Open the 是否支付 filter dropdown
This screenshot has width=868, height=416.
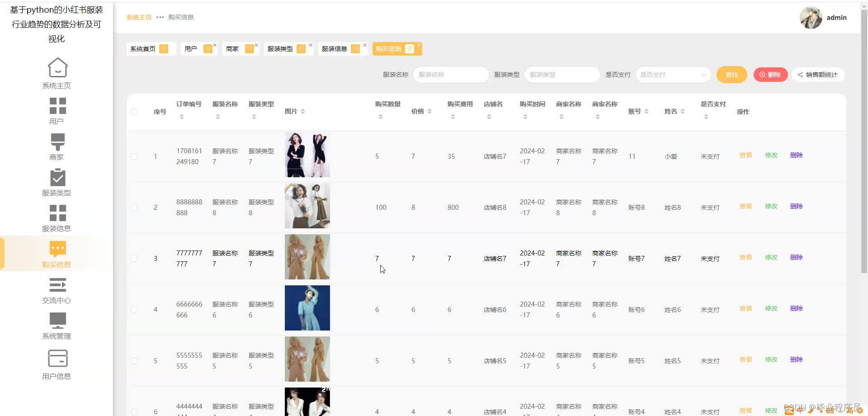[x=673, y=75]
